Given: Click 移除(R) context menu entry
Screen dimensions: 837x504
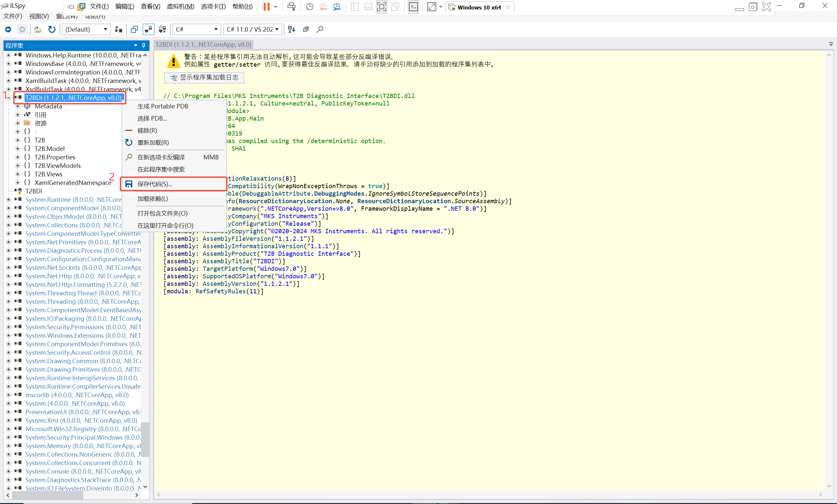Looking at the screenshot, I should tap(147, 130).
